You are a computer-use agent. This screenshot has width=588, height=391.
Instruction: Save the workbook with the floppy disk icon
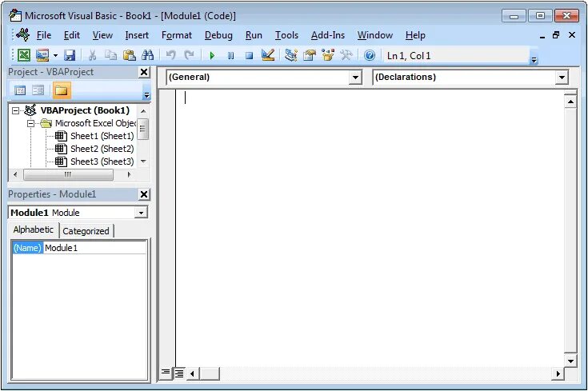coord(70,55)
